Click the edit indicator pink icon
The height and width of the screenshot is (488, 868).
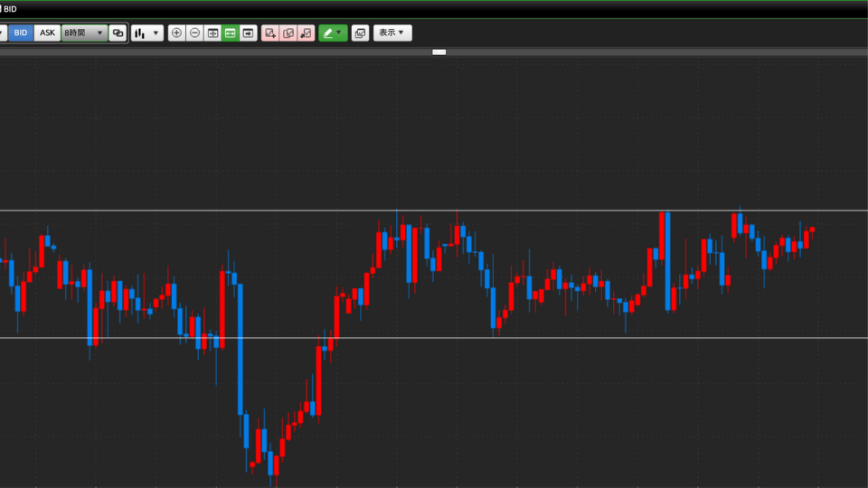(288, 33)
